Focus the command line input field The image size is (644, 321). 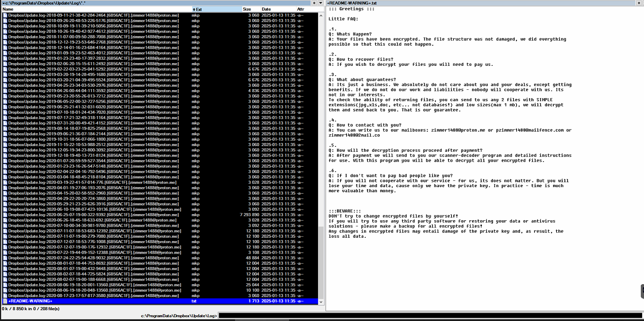[430, 316]
